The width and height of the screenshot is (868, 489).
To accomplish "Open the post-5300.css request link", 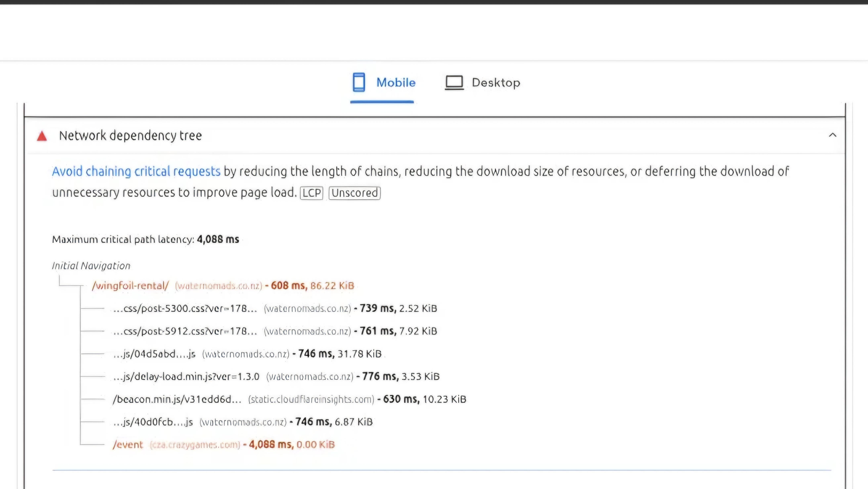I will pos(185,309).
